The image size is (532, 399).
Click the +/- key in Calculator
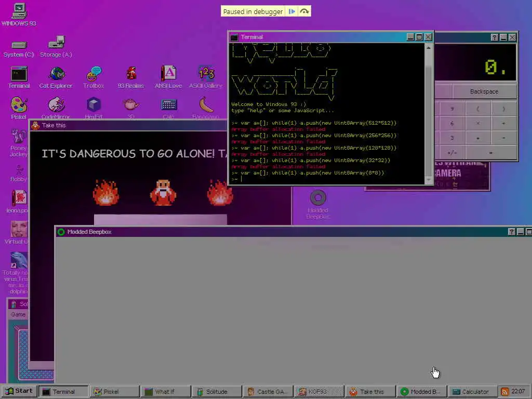pos(451,153)
